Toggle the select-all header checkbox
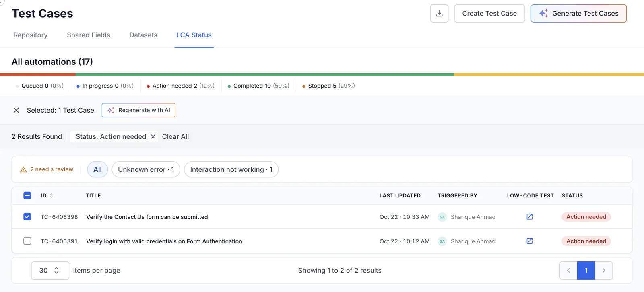The image size is (644, 292). tap(27, 196)
